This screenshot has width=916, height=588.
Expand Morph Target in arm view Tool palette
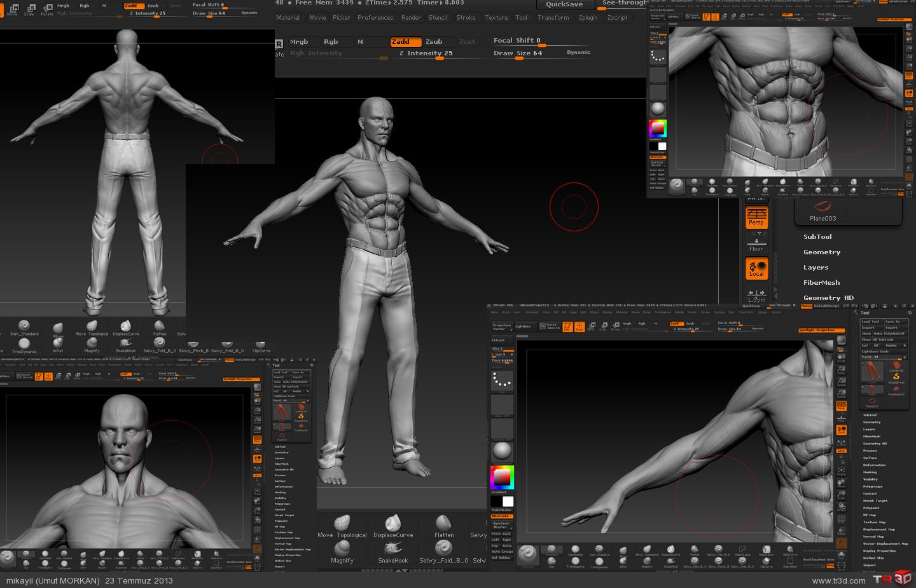[875, 500]
